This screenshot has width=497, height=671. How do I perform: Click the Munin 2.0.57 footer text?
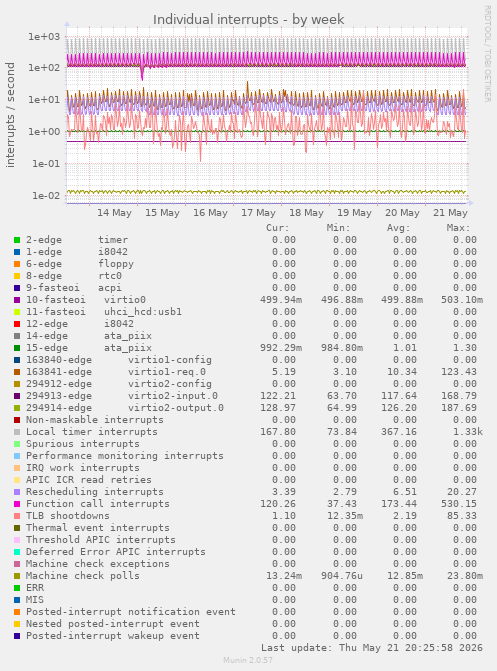click(248, 660)
